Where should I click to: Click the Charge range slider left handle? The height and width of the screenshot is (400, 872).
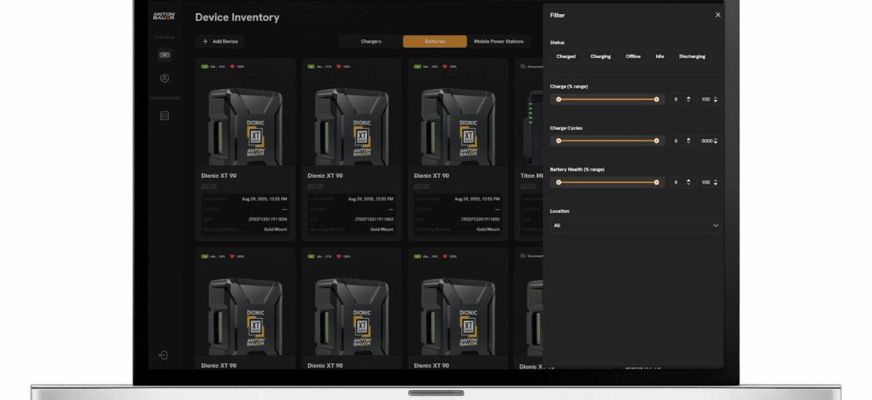tap(558, 100)
